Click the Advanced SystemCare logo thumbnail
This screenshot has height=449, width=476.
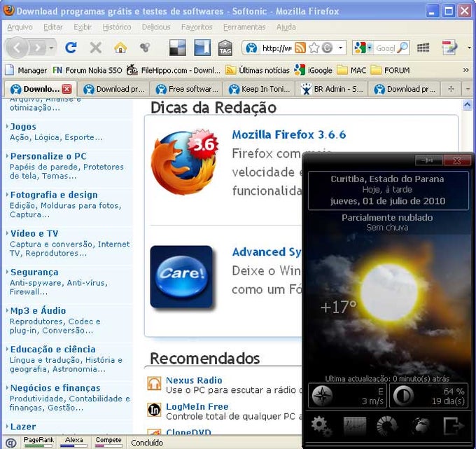click(x=181, y=277)
